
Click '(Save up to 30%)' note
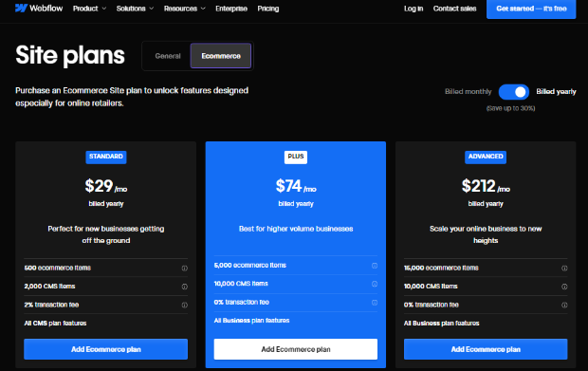(x=510, y=108)
